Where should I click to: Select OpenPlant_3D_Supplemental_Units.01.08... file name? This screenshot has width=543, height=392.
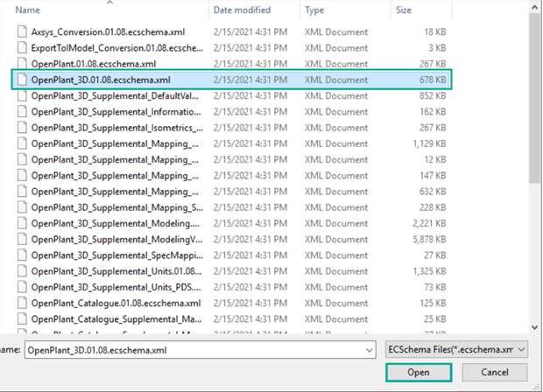[x=116, y=271]
